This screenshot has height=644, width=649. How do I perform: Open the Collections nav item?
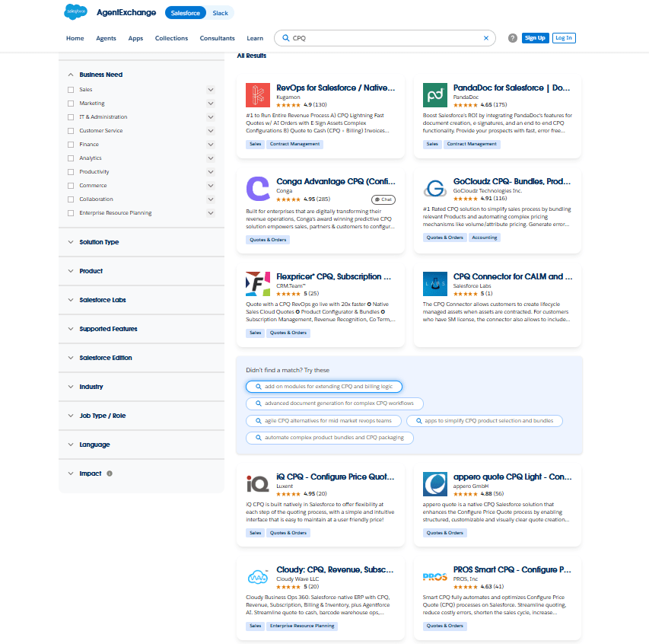pos(171,38)
